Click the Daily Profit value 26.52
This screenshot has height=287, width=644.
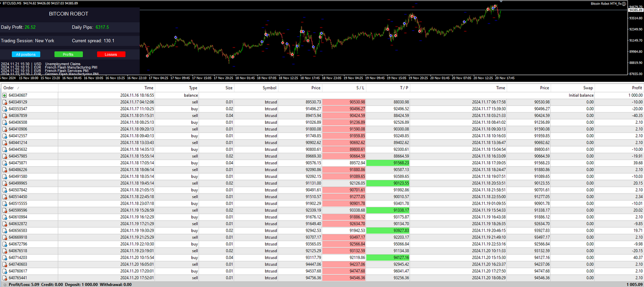coord(30,27)
